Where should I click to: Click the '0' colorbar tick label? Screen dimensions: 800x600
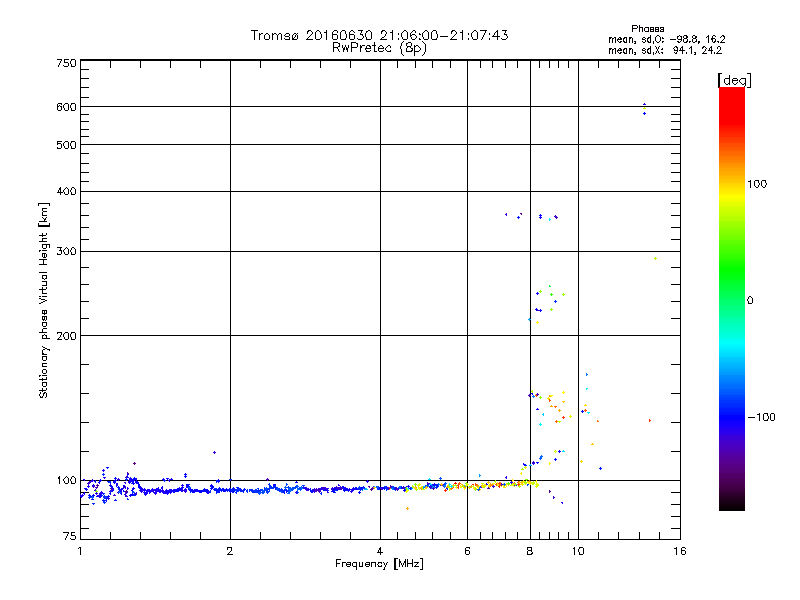click(x=750, y=301)
